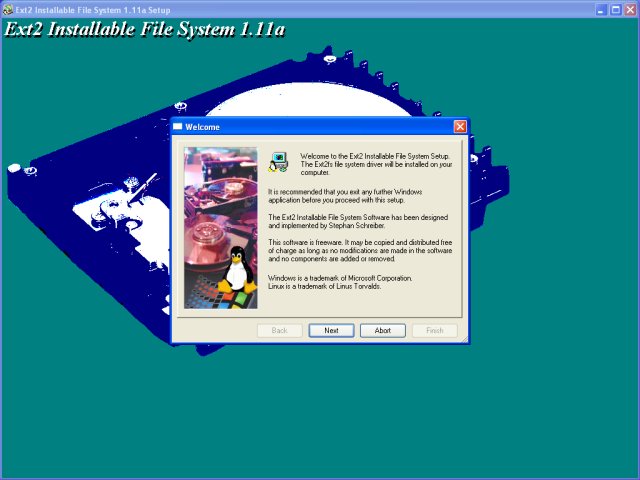The height and width of the screenshot is (480, 640).
Task: Click text 'Windows is a trademark of Microsoft'
Action: (321, 278)
